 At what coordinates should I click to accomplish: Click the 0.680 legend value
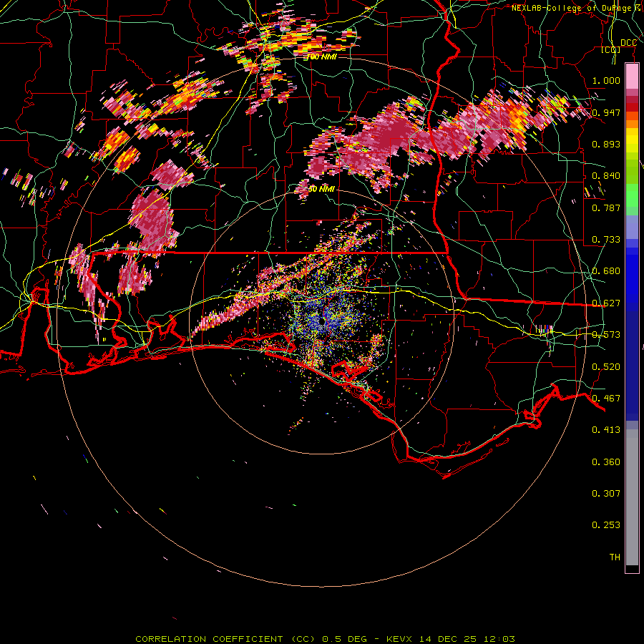(606, 271)
